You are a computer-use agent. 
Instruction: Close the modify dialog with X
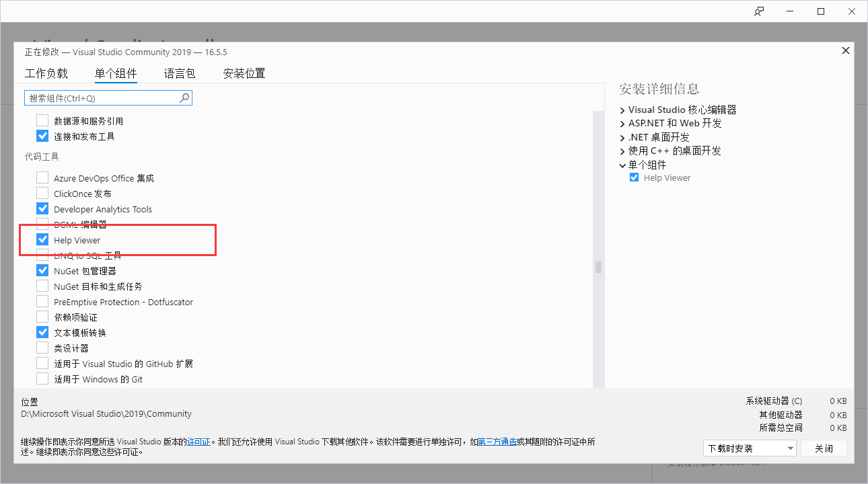[x=846, y=51]
